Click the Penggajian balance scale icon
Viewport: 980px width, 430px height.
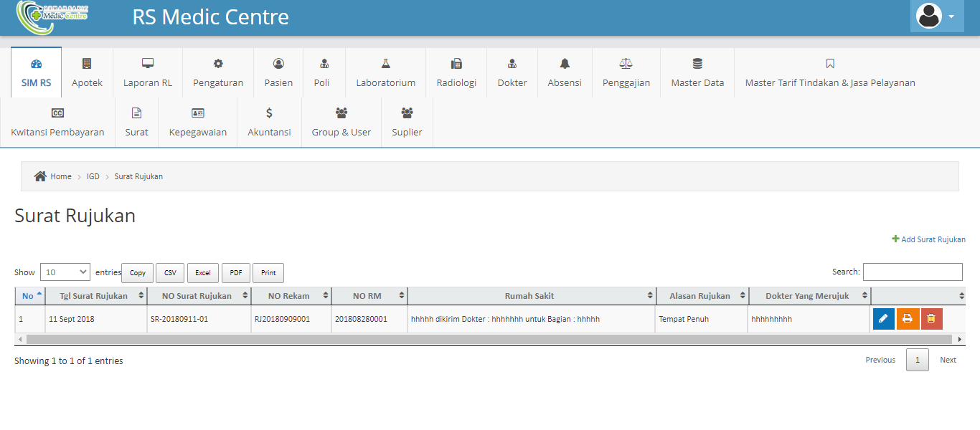tap(626, 64)
